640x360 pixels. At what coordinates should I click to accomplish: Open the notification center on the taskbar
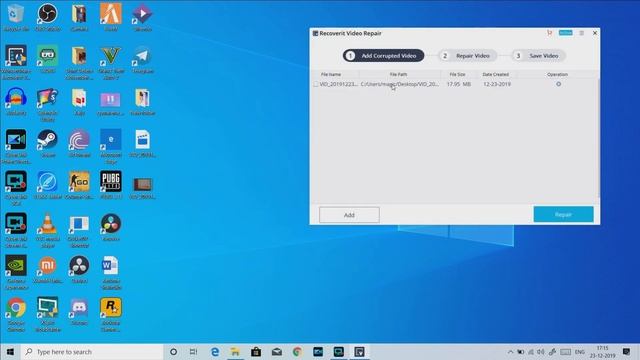(626, 351)
